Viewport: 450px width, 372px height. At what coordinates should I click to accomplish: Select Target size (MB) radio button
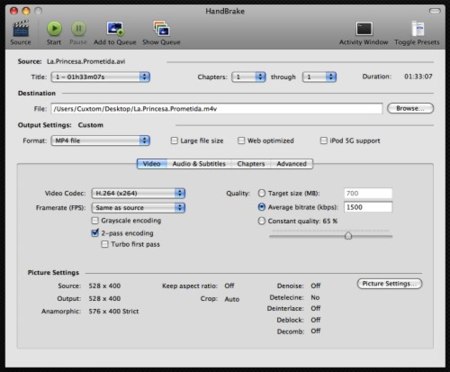(x=262, y=193)
